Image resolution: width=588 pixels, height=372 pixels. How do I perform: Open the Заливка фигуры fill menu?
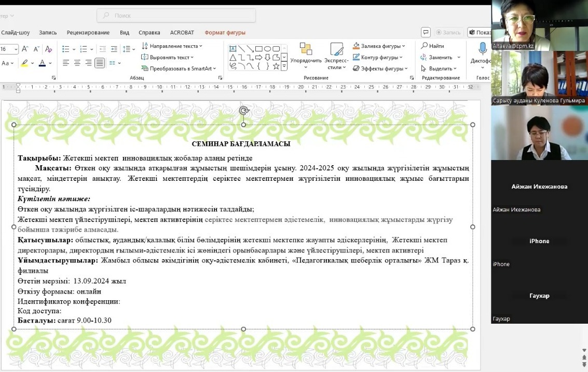(379, 46)
